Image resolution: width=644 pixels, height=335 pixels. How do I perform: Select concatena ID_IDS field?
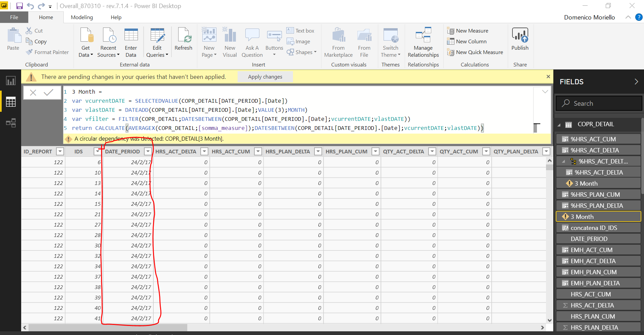[598, 228]
